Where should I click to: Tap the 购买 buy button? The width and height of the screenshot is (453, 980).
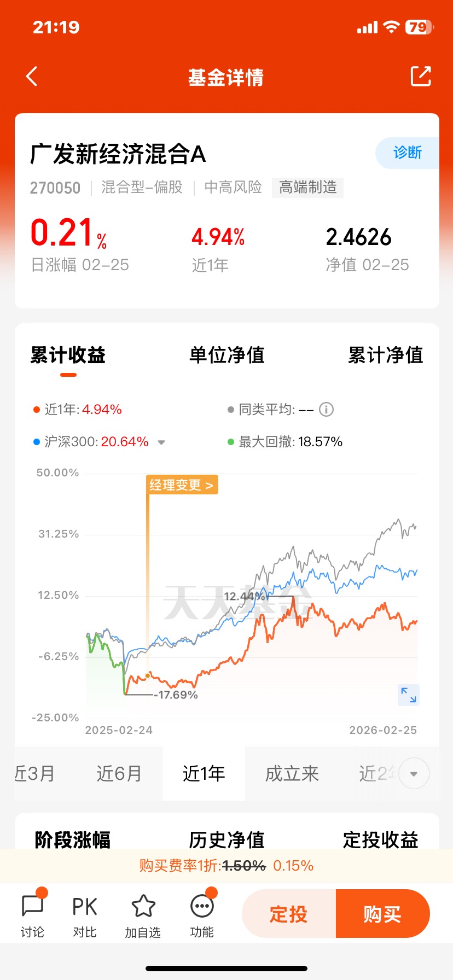(382, 914)
